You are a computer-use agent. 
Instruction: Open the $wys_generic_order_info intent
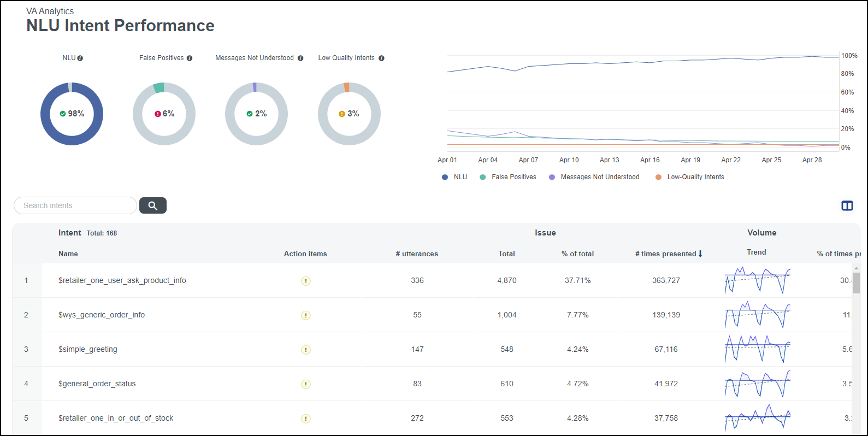tap(102, 315)
